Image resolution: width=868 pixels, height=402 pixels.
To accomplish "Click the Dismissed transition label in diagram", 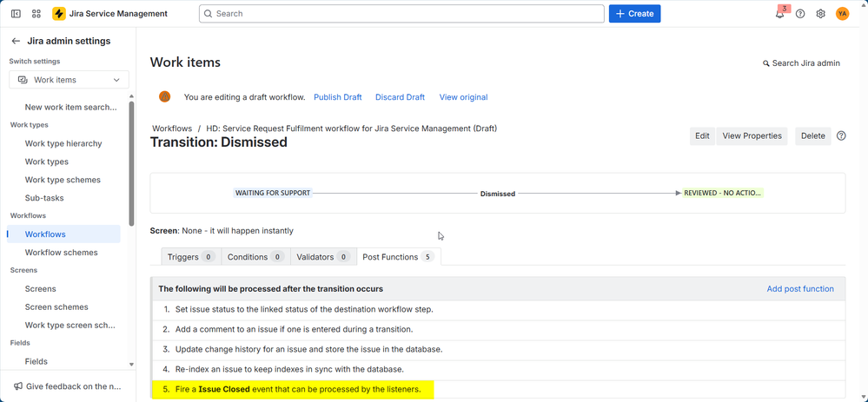I will tap(498, 194).
